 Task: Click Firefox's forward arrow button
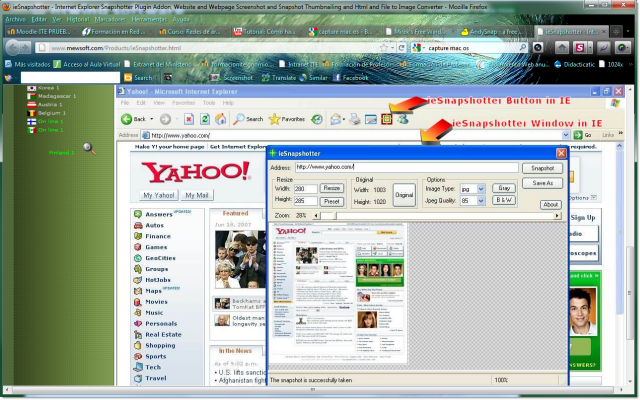[26, 48]
